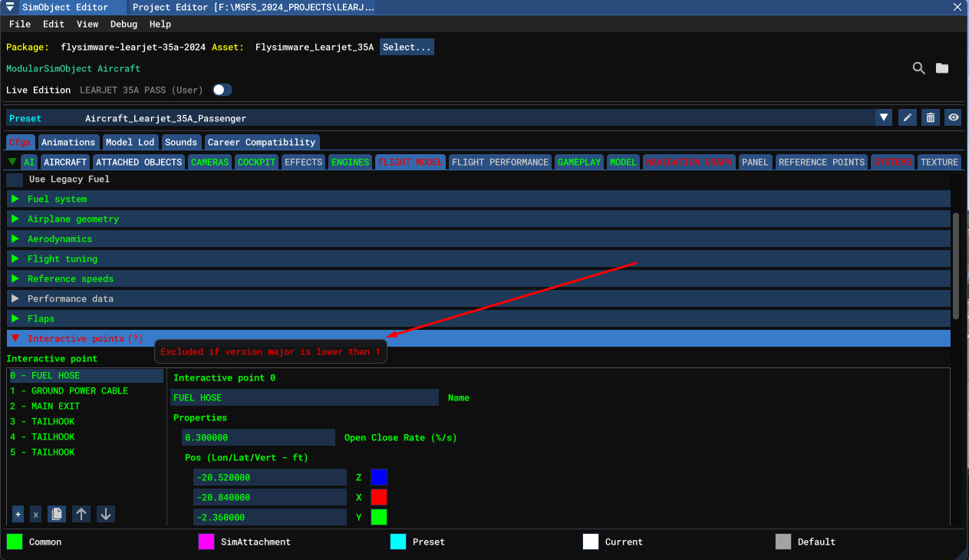The height and width of the screenshot is (560, 969).
Task: Open the AIRCRAFT cfg tab
Action: click(65, 162)
